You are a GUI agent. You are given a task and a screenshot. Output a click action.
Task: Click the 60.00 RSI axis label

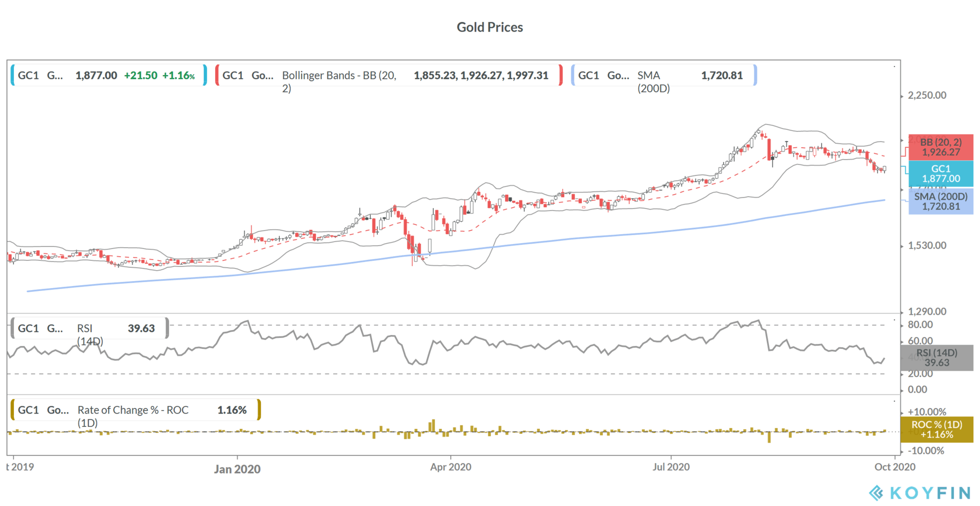(x=920, y=341)
